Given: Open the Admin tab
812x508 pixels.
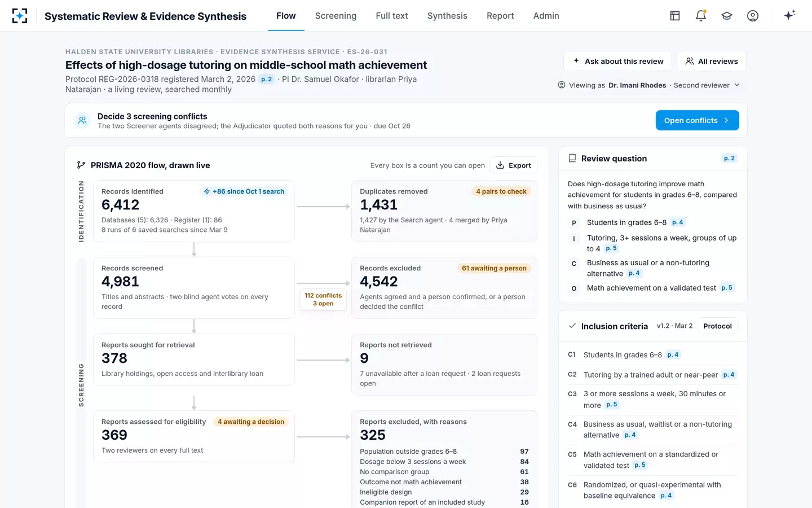Looking at the screenshot, I should point(546,16).
